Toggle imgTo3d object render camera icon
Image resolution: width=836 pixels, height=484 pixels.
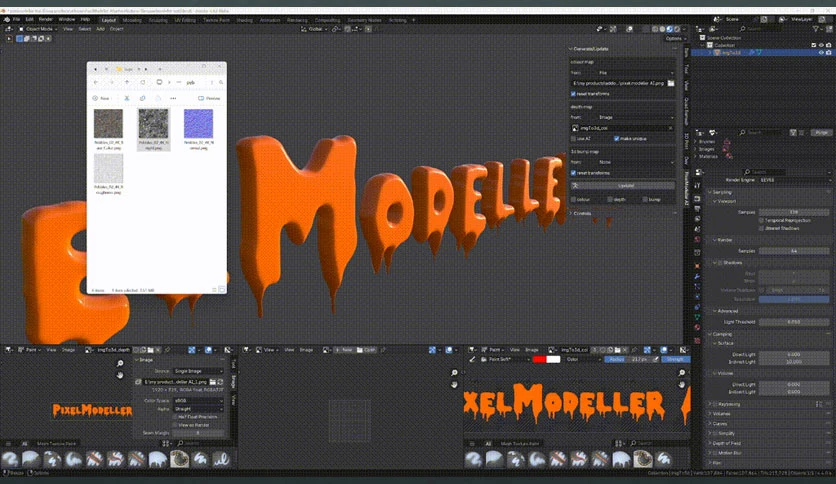click(829, 52)
